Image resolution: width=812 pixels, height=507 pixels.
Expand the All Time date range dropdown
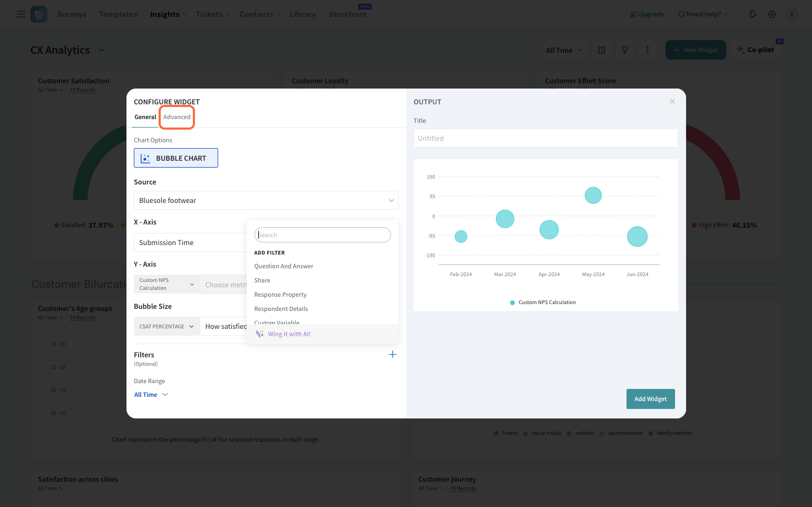tap(151, 395)
